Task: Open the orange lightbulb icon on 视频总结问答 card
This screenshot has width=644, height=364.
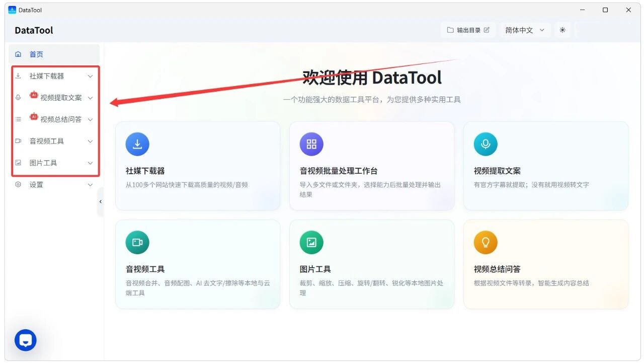Action: [x=486, y=243]
